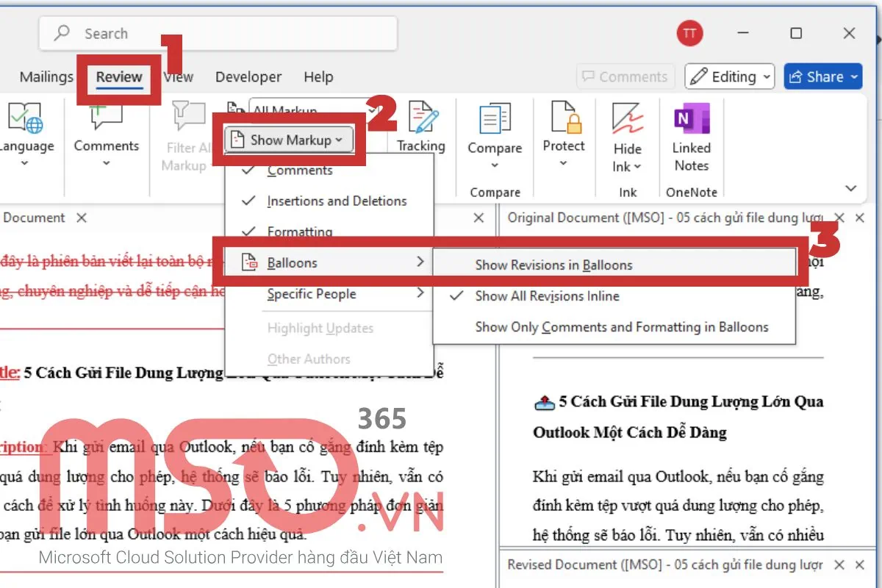Close the Original Document pane
This screenshot has width=882, height=588.
839,218
